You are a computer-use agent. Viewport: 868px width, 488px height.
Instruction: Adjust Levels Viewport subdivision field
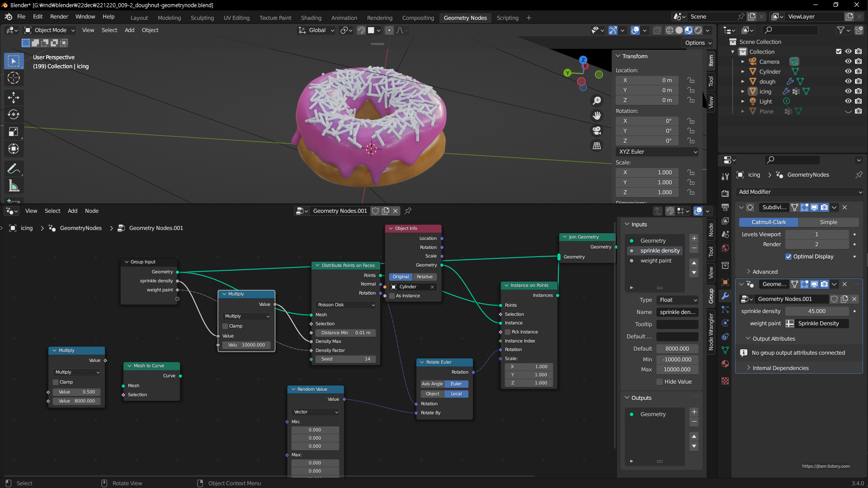coord(817,234)
